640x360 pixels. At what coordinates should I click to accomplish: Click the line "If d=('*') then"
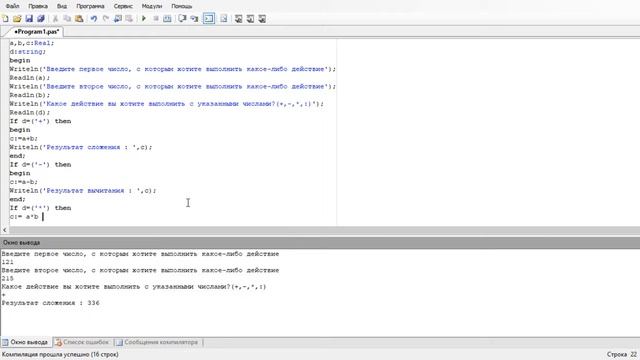pos(40,208)
